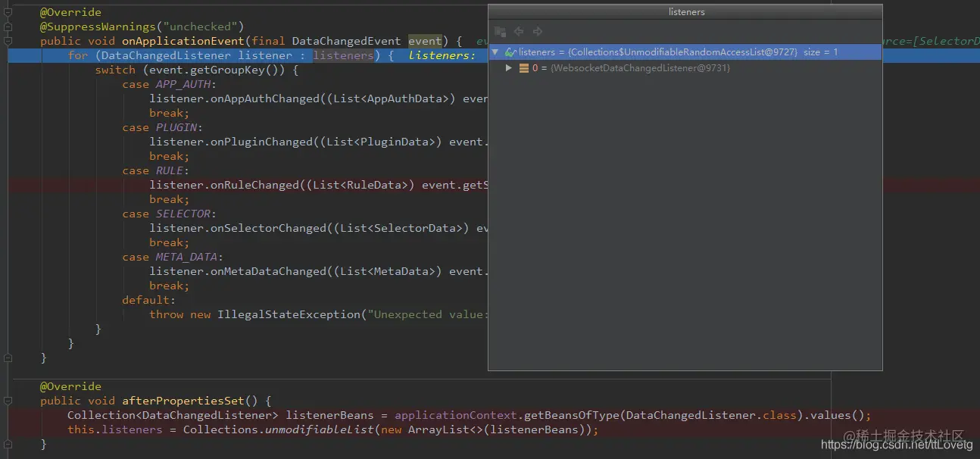Viewport: 980px width, 459px height.
Task: Fold the @SuppressWarnings annotation line
Action: pyautogui.click(x=8, y=27)
